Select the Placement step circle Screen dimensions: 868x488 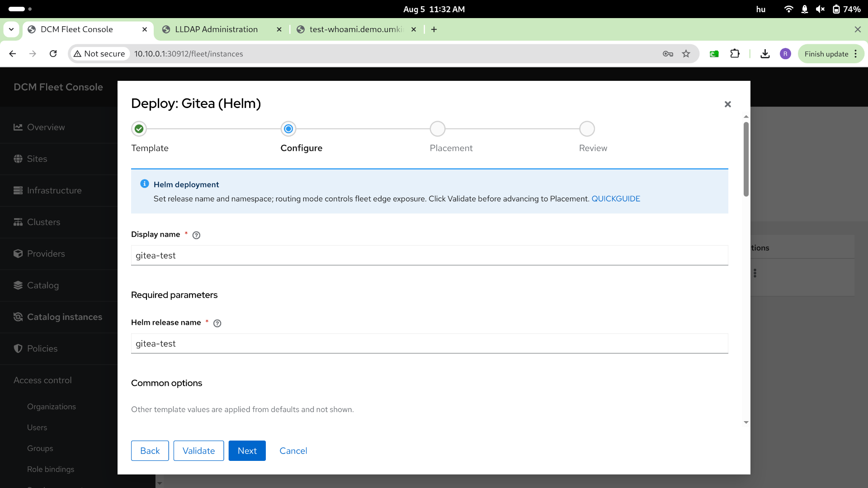[438, 129]
